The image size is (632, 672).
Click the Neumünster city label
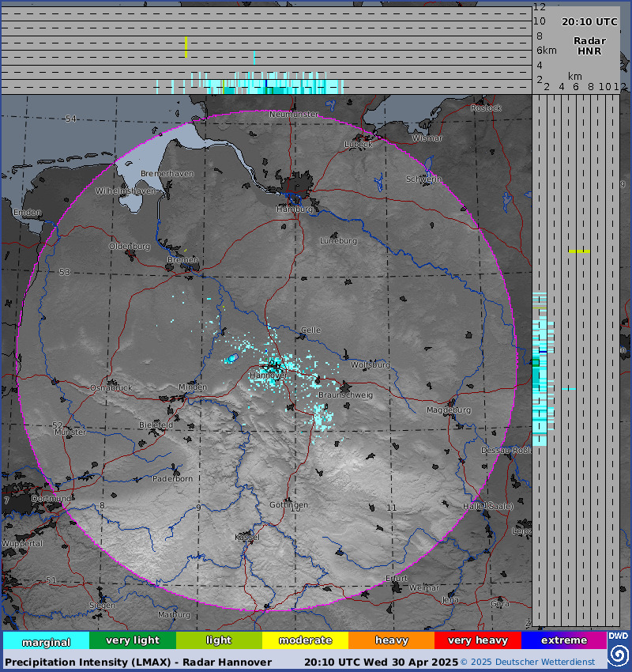click(x=294, y=114)
